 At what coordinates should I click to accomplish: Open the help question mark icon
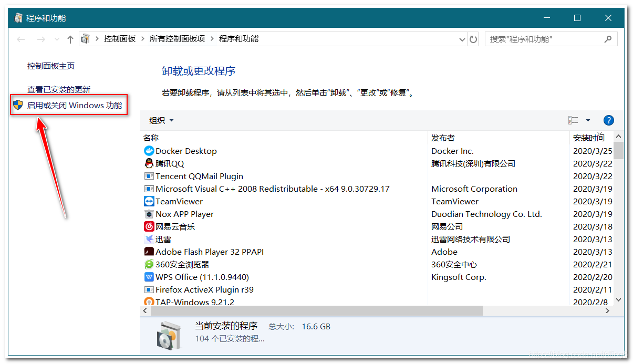pos(609,120)
